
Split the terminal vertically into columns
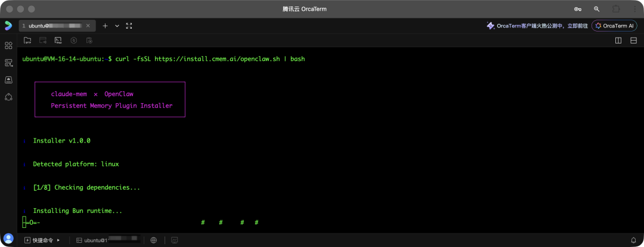618,41
